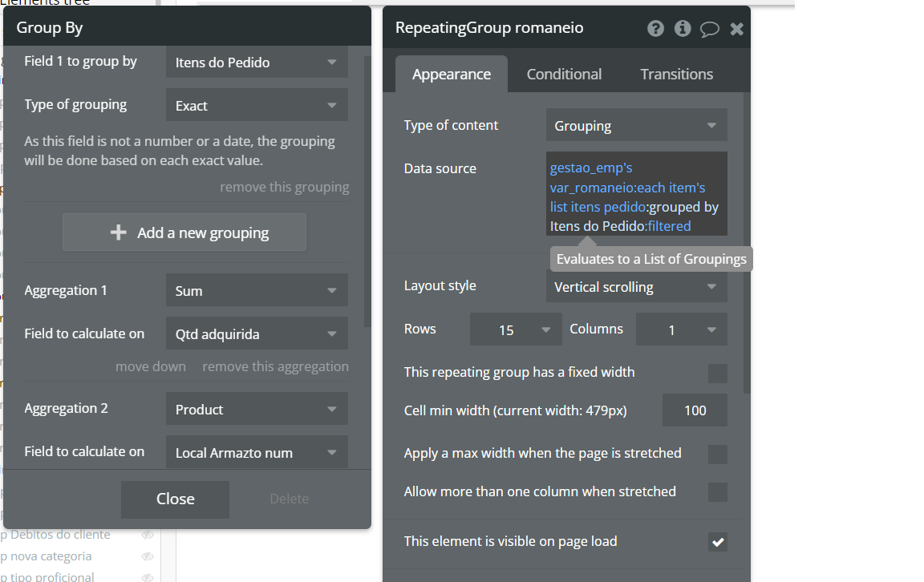Viewport: 924px width, 582px height.
Task: Check Apply max width when stretched
Action: point(718,454)
